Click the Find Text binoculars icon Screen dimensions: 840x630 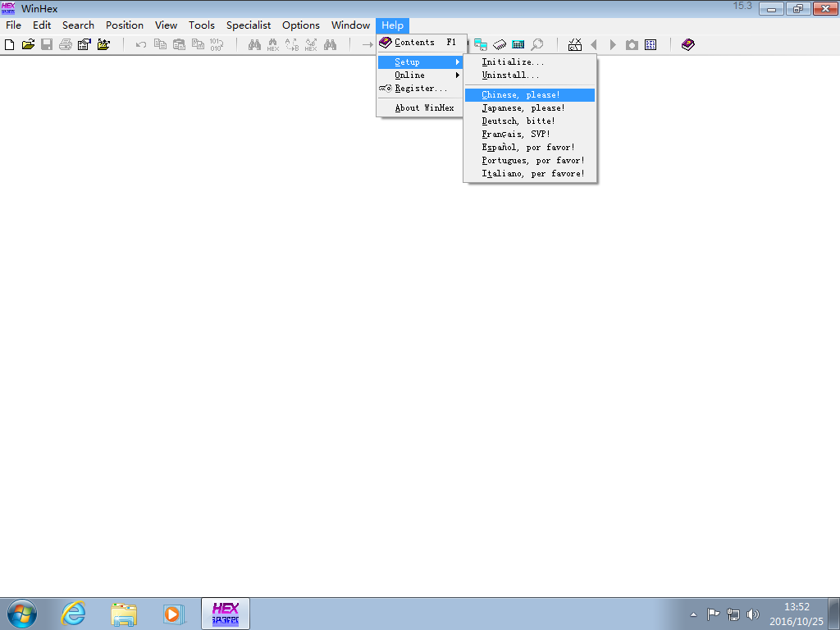[x=254, y=44]
